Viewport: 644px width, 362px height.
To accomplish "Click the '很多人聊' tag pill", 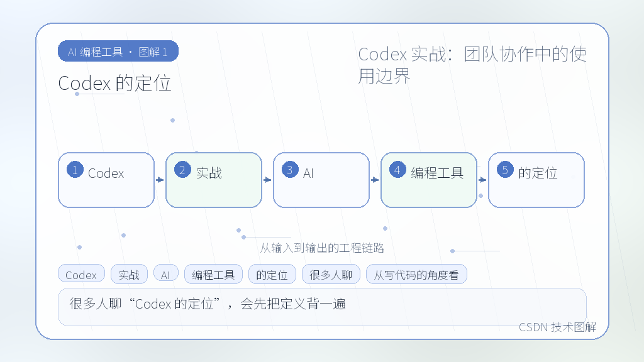I will coord(331,274).
